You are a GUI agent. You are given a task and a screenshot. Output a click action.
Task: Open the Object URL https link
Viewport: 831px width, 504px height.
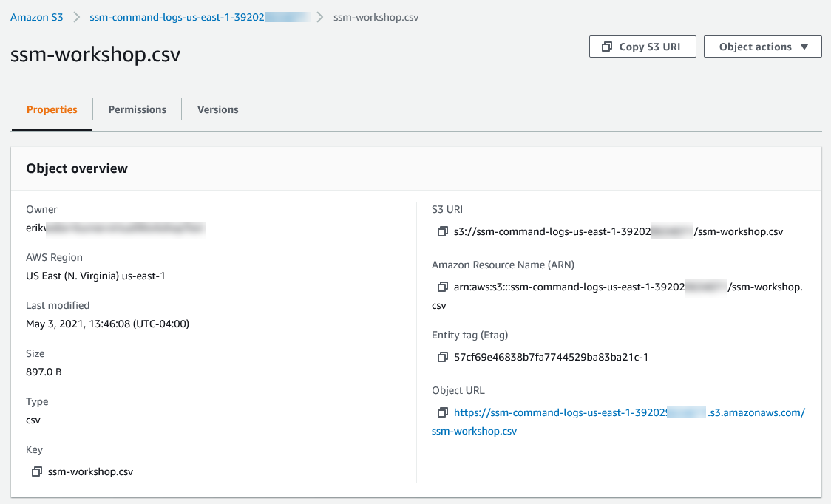point(619,421)
